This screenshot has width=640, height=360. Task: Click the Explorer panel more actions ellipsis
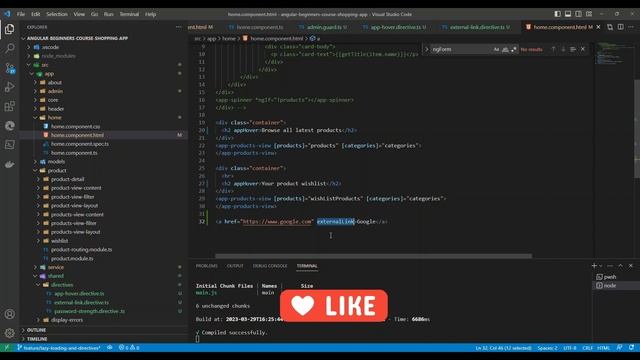[178, 27]
